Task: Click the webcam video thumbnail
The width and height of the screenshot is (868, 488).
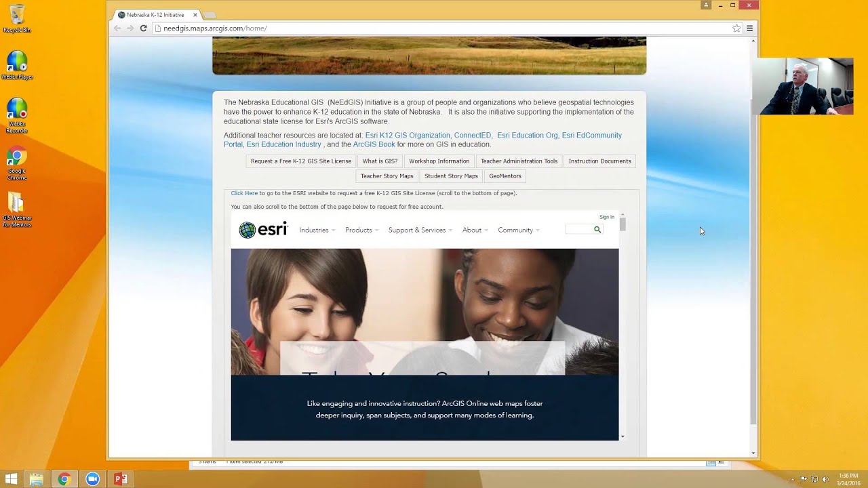Action: [803, 86]
